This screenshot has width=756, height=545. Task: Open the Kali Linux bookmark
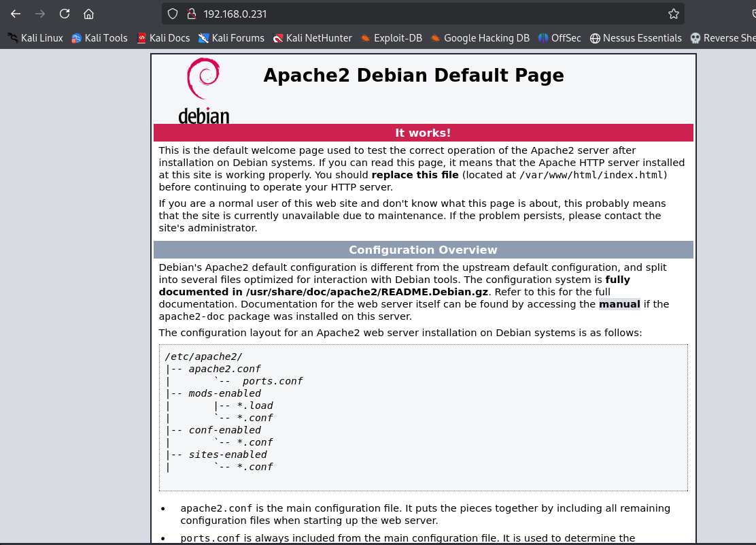[x=35, y=38]
